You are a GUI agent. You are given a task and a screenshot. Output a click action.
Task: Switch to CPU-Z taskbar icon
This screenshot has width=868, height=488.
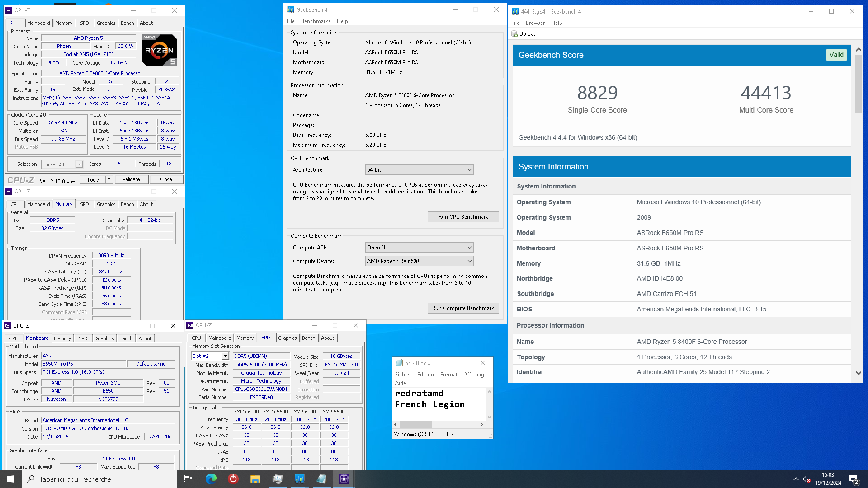click(x=344, y=479)
